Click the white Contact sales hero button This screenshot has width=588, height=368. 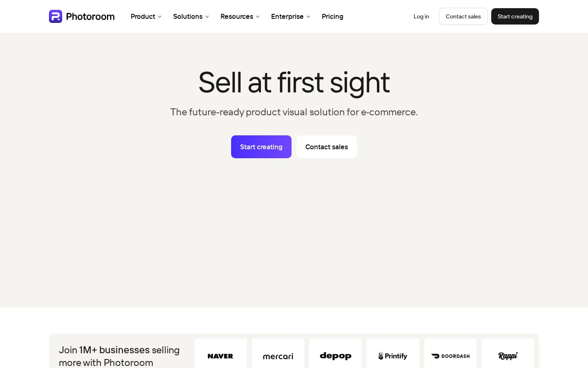click(x=327, y=147)
